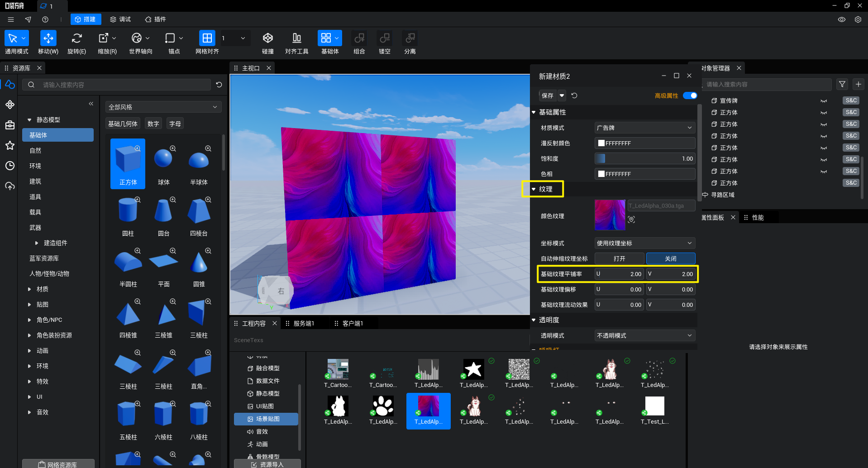Click the eye preview icon in top bar
868x468 pixels.
pos(842,19)
